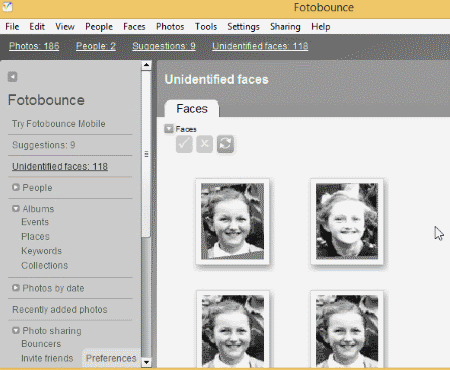Click the refresh faces button
Viewport: 450px width, 370px height.
[225, 144]
